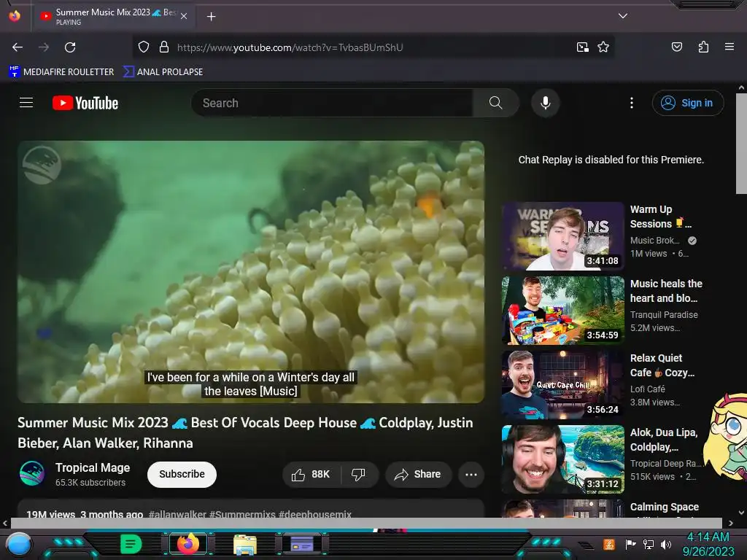Click the Sign in button
Image resolution: width=747 pixels, height=560 pixels.
[x=687, y=103]
